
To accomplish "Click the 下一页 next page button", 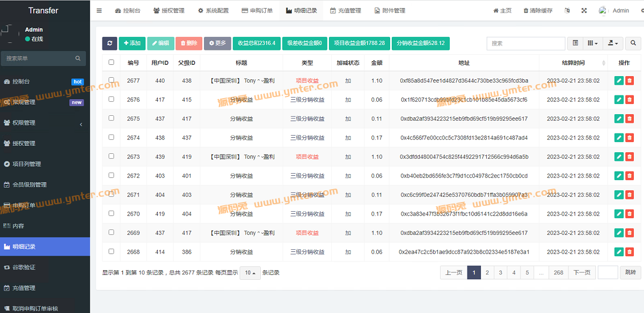I will 582,273.
